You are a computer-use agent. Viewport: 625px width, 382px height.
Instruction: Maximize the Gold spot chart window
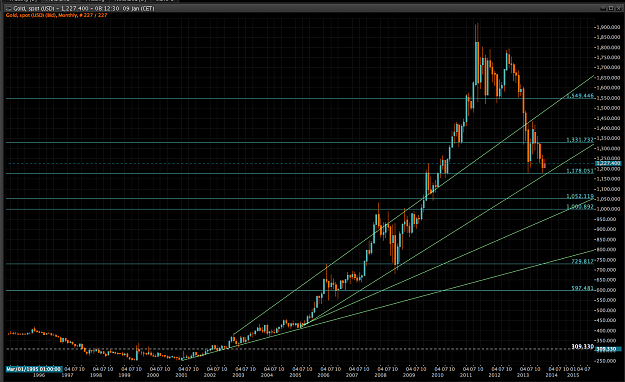(x=610, y=8)
